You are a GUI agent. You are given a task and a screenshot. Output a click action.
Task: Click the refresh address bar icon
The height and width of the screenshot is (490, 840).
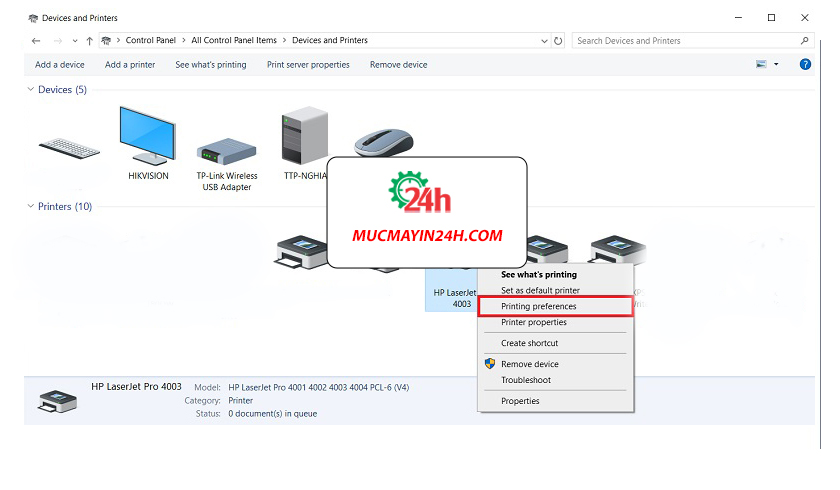coord(558,41)
